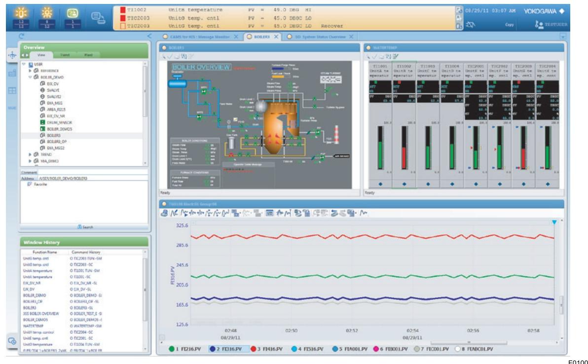Collapse the BOILER_DEMO folder
Viewport: 588px width, 364px height.
tap(31, 77)
